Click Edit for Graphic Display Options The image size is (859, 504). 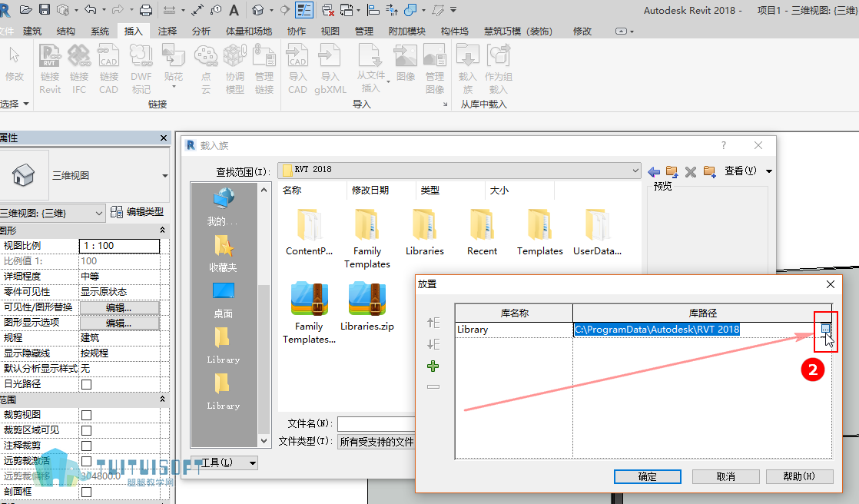pyautogui.click(x=119, y=323)
